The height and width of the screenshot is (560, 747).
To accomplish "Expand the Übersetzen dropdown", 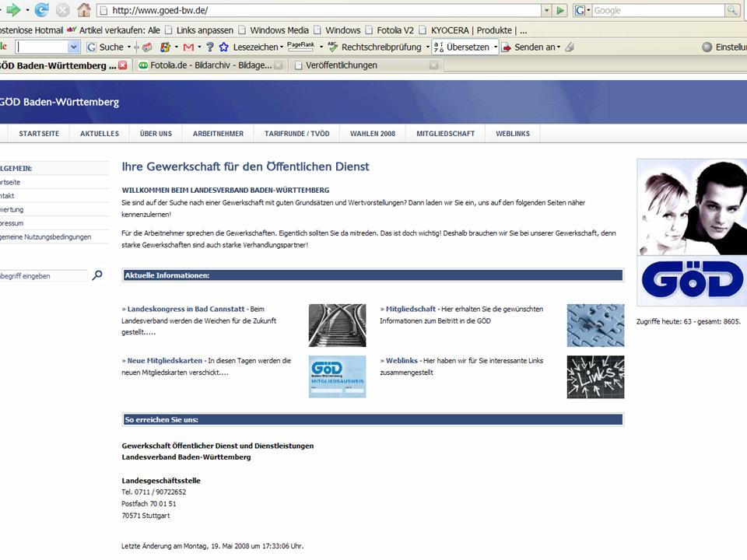I will click(x=495, y=47).
